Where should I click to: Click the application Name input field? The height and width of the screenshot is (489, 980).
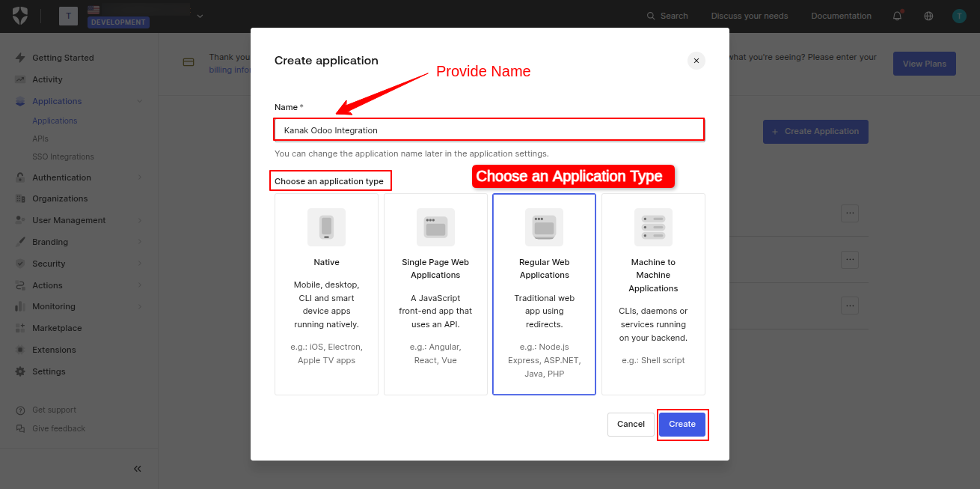489,130
